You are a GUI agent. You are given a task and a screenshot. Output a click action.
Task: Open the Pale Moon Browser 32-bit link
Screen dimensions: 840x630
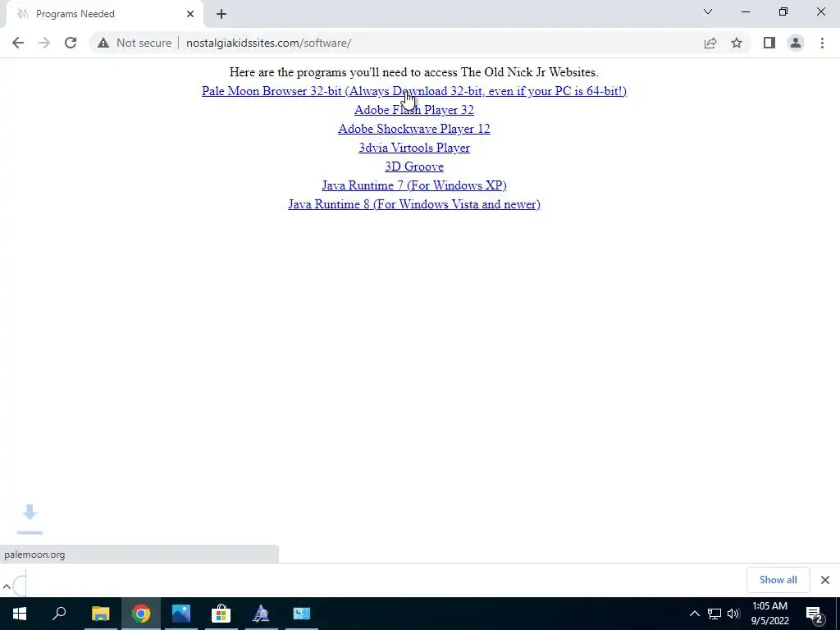tap(414, 91)
